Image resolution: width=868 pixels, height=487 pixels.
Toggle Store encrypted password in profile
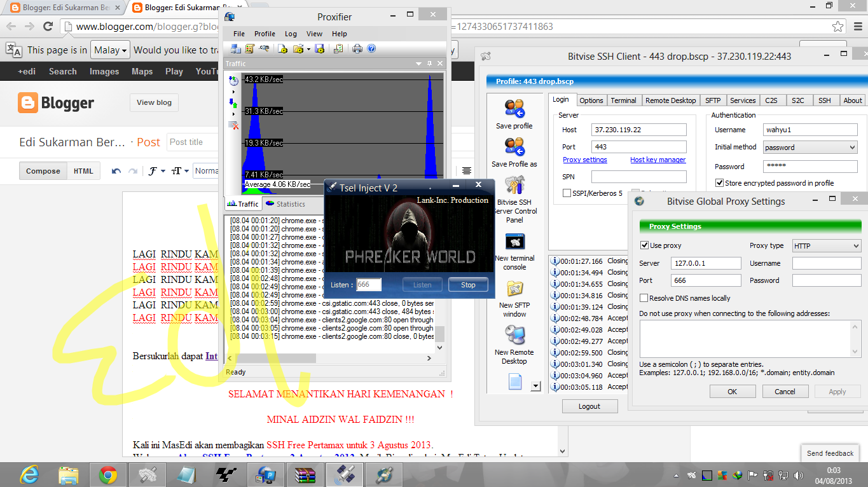(719, 183)
